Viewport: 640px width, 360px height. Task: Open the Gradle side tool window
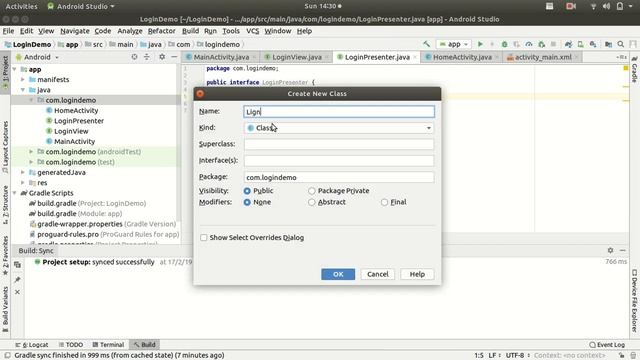click(x=635, y=69)
